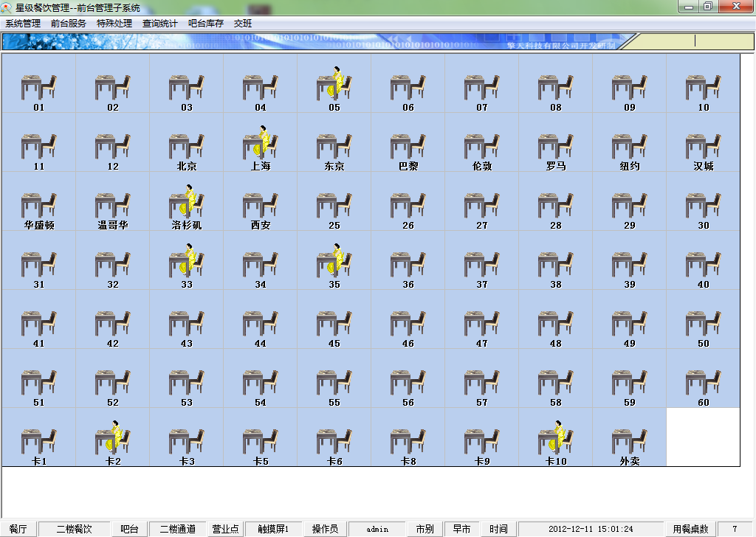Open table 60 icon
The height and width of the screenshot is (537, 756).
[704, 379]
